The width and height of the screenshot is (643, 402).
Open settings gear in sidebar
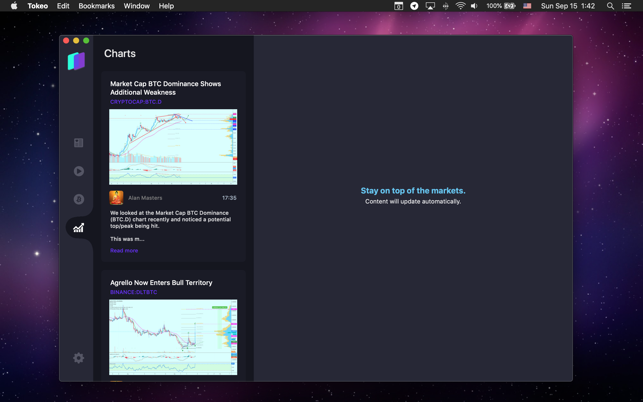(x=78, y=358)
